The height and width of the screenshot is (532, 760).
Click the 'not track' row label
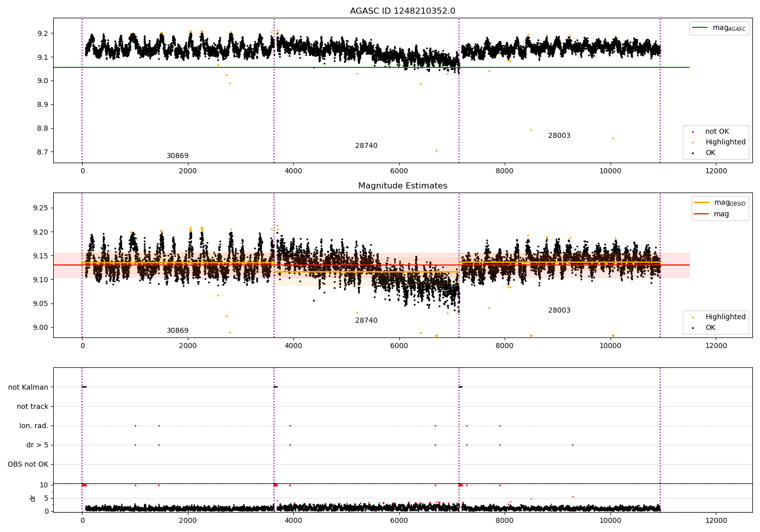[32, 407]
